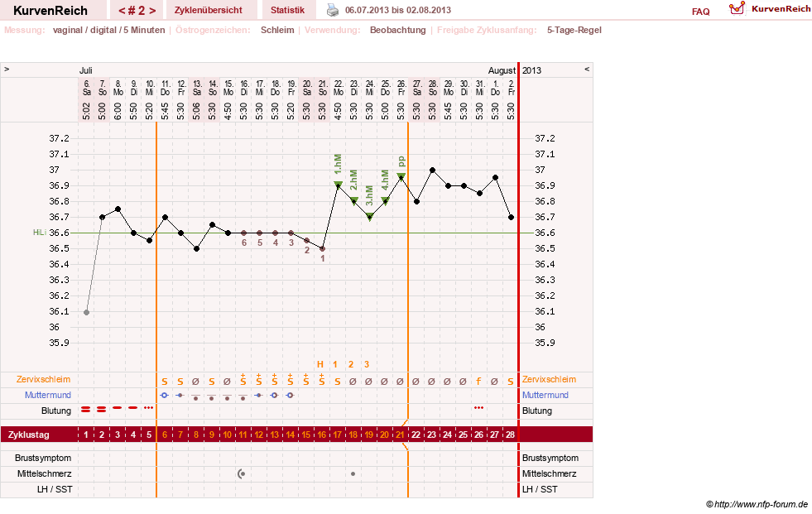This screenshot has width=812, height=514.
Task: Click the printer icon in header
Action: tap(333, 10)
